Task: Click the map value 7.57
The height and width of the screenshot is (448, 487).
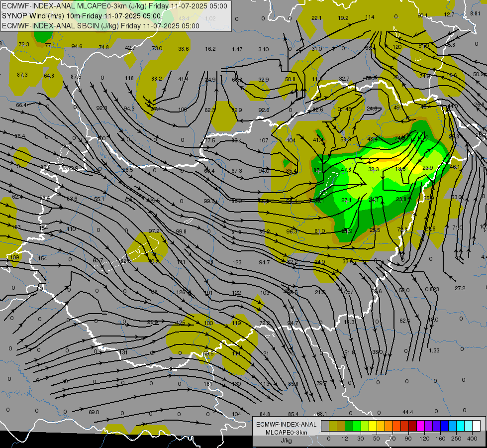Action: point(348,292)
